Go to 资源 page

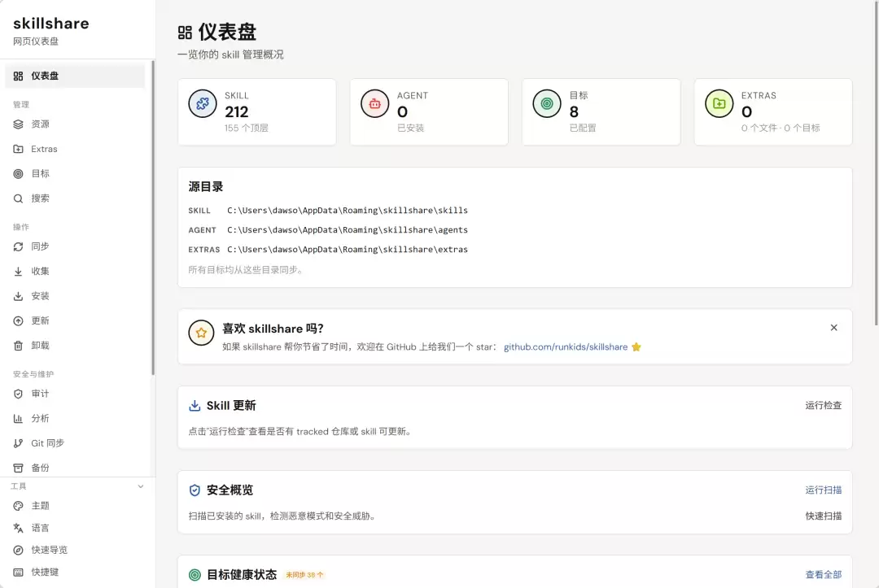pos(75,124)
